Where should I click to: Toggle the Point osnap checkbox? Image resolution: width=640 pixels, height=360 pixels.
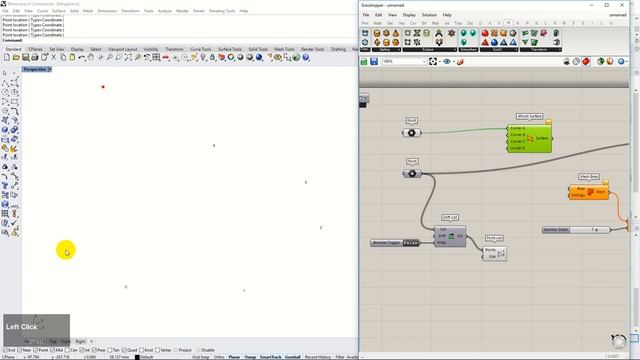tap(36, 350)
